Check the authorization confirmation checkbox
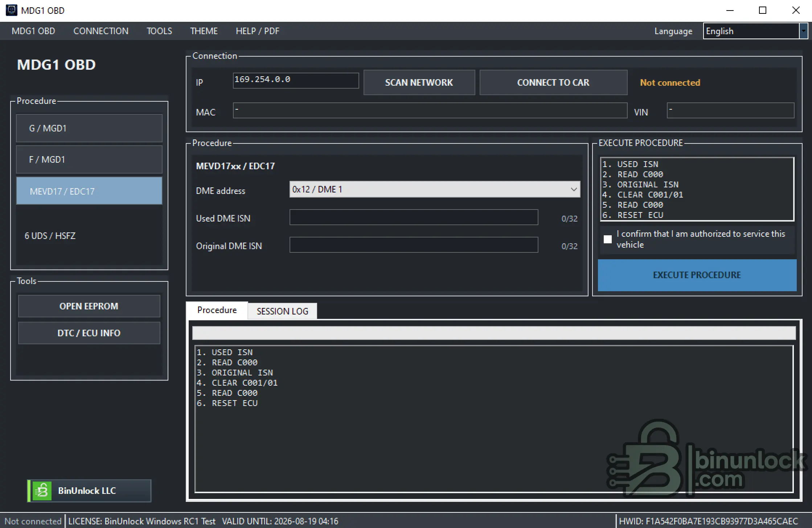812x528 pixels. click(x=608, y=239)
